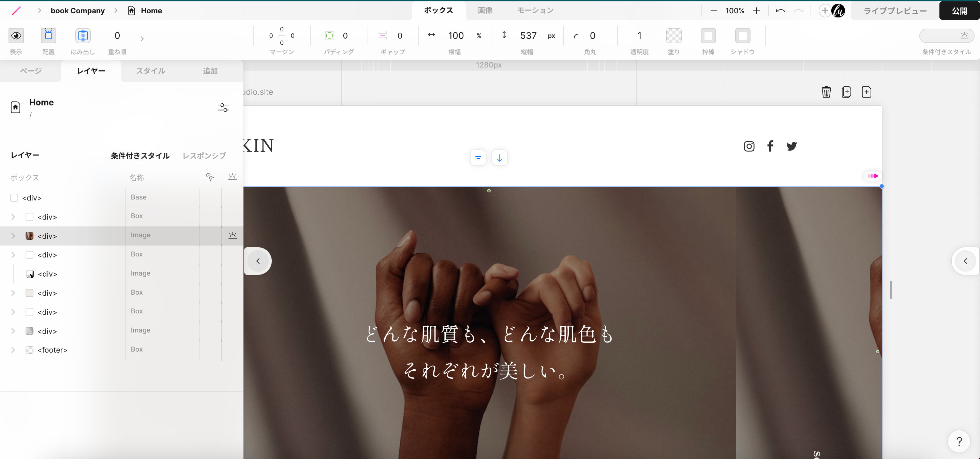Expand more options arrow beside 重ね順
This screenshot has height=459, width=980.
(142, 39)
